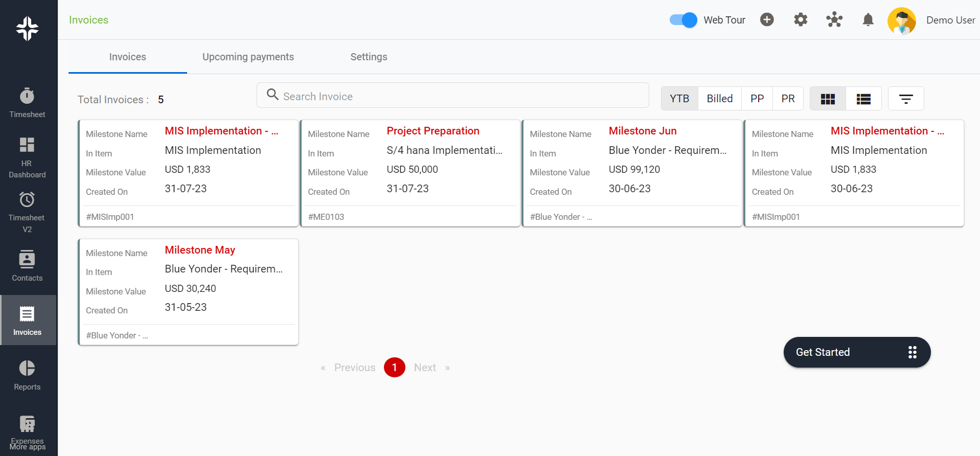Open the Project Preparation milestone link
Viewport: 980px width, 456px height.
432,131
